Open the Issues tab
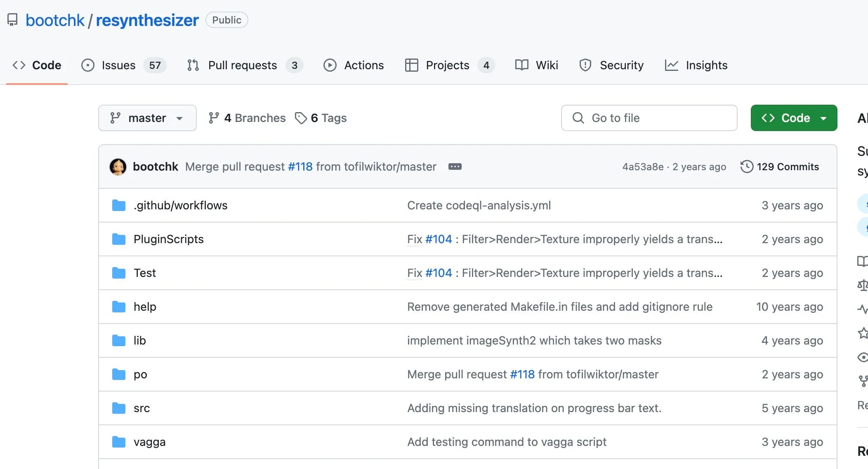The height and width of the screenshot is (469, 868). (x=123, y=65)
